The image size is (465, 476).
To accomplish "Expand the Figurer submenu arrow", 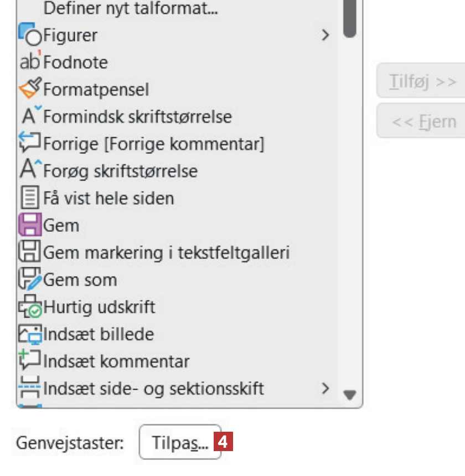I will click(x=325, y=35).
